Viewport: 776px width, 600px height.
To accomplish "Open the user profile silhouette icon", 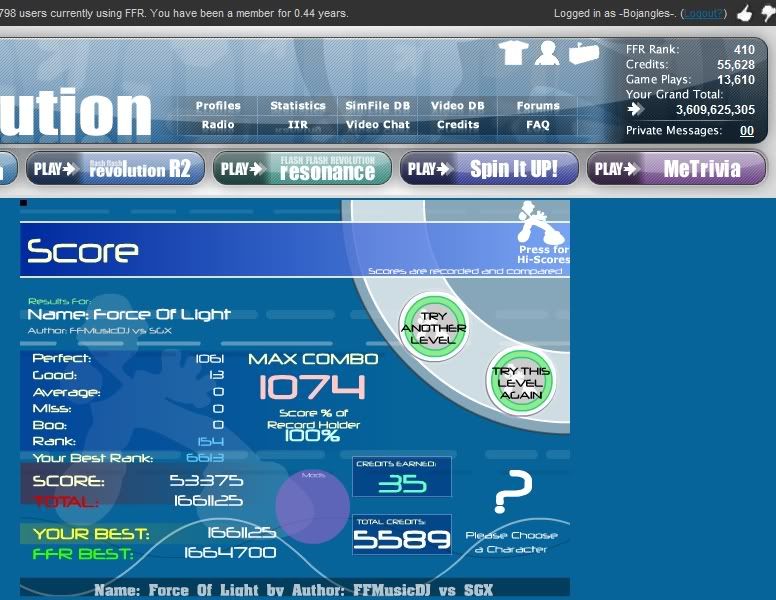I will tap(546, 53).
